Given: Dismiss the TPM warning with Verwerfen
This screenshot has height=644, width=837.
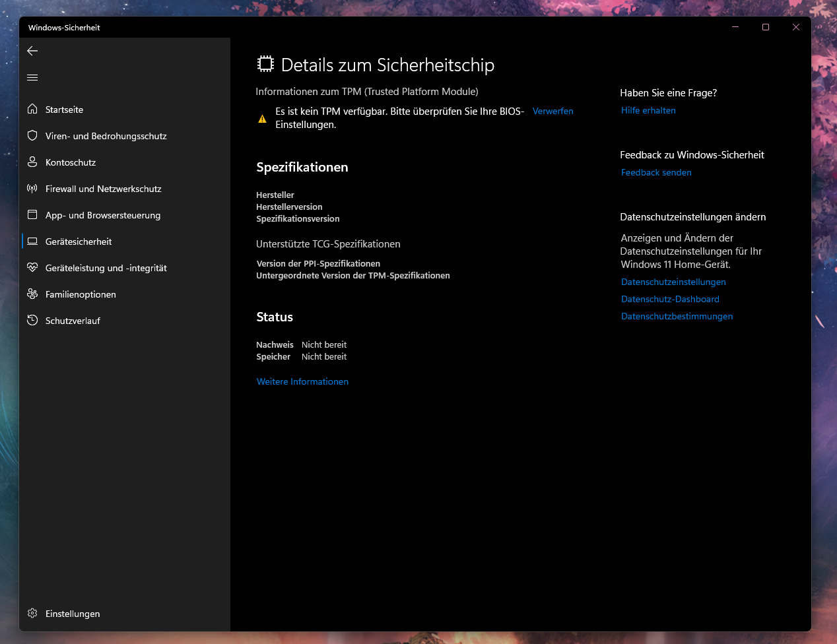Looking at the screenshot, I should [552, 112].
